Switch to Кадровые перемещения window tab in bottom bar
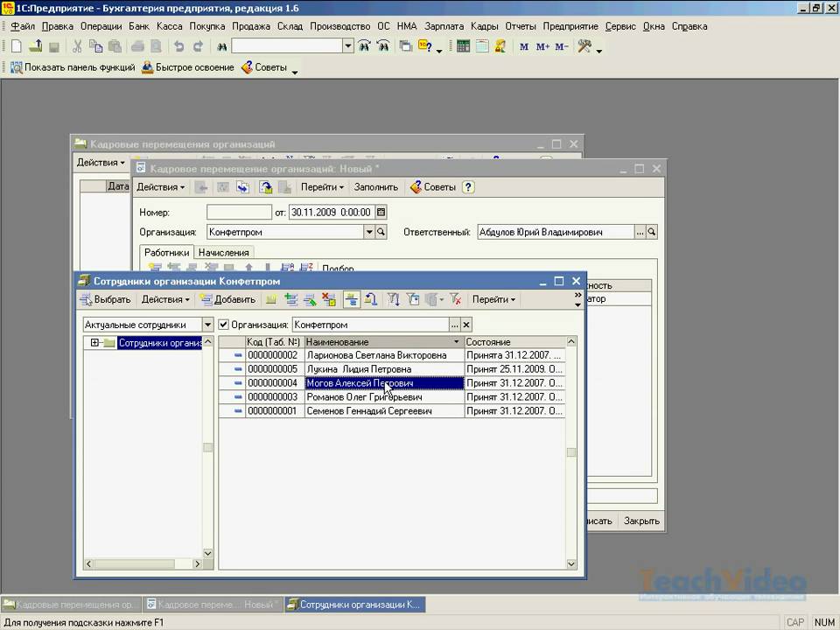This screenshot has height=630, width=840. [x=71, y=605]
